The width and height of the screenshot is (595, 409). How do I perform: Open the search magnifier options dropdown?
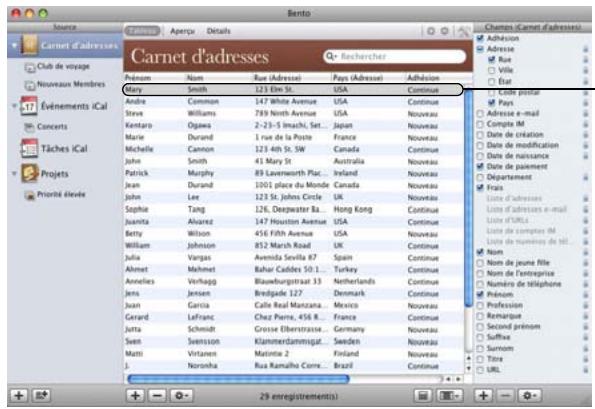coord(332,56)
